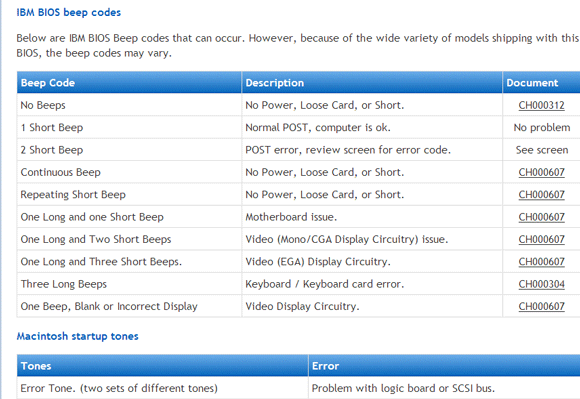580x399 pixels.
Task: Open CH000607 link for Repeating Short Beep
Action: (541, 195)
